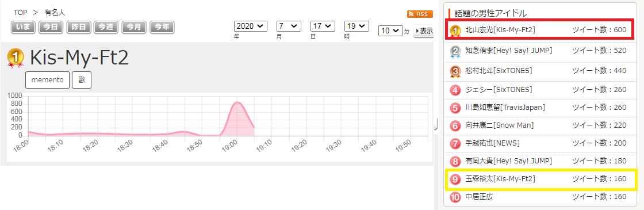Select the 昨日 time range tab
The height and width of the screenshot is (210, 644).
(x=78, y=27)
